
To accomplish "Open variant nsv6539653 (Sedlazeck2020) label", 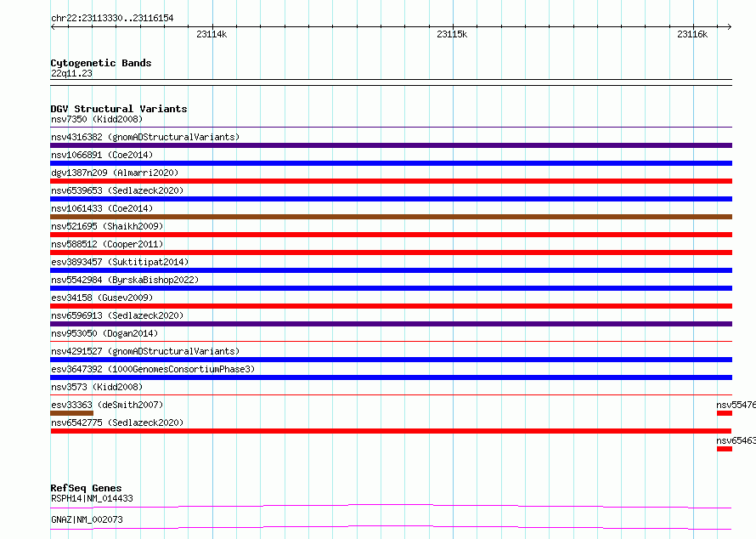I will pos(117,190).
